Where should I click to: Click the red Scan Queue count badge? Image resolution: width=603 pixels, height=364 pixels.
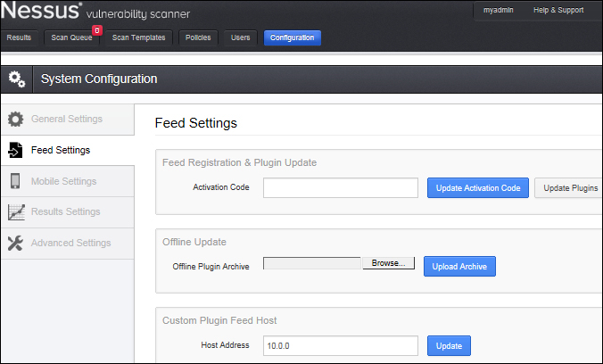[96, 30]
